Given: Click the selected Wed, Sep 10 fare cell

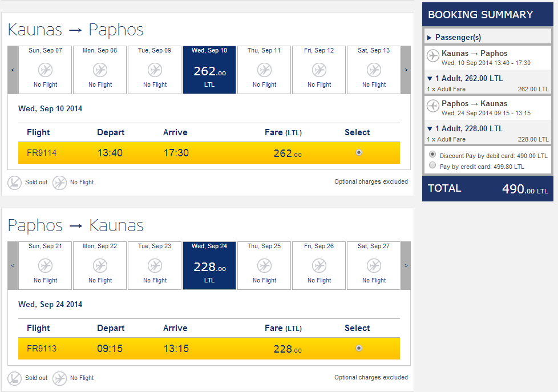Looking at the screenshot, I should [209, 70].
